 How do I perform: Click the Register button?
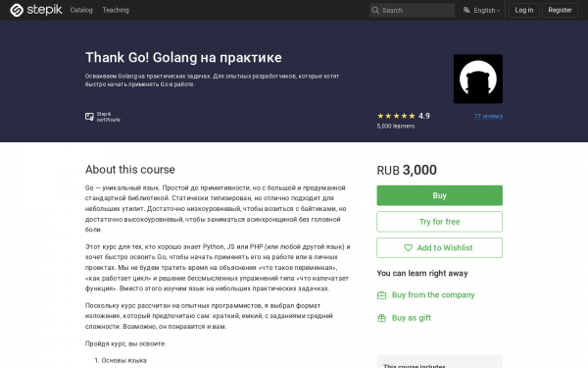[x=560, y=10]
